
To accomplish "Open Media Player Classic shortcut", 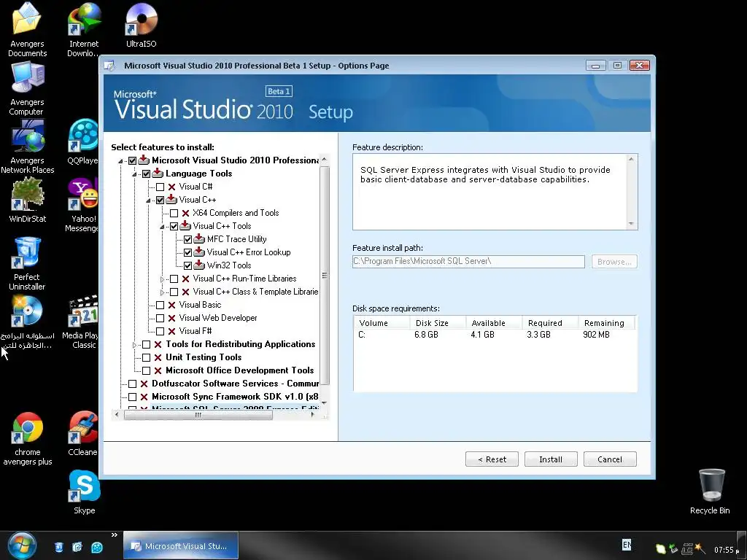I will (x=82, y=322).
